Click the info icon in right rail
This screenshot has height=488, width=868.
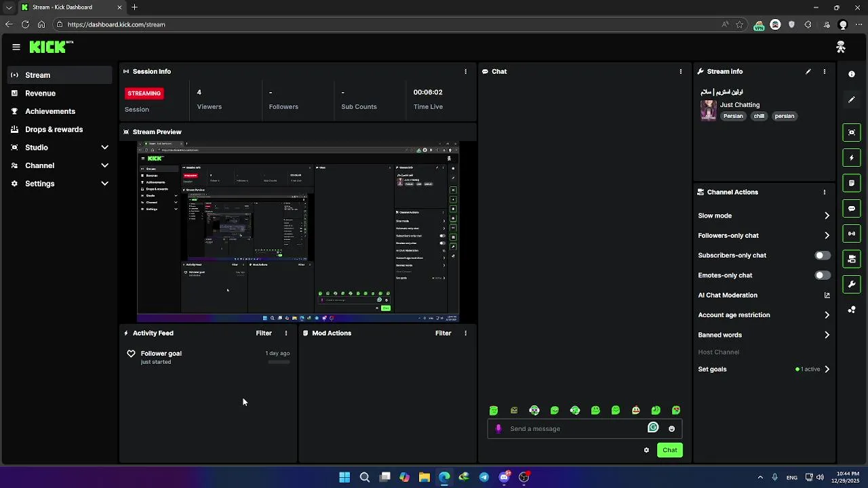click(x=852, y=74)
